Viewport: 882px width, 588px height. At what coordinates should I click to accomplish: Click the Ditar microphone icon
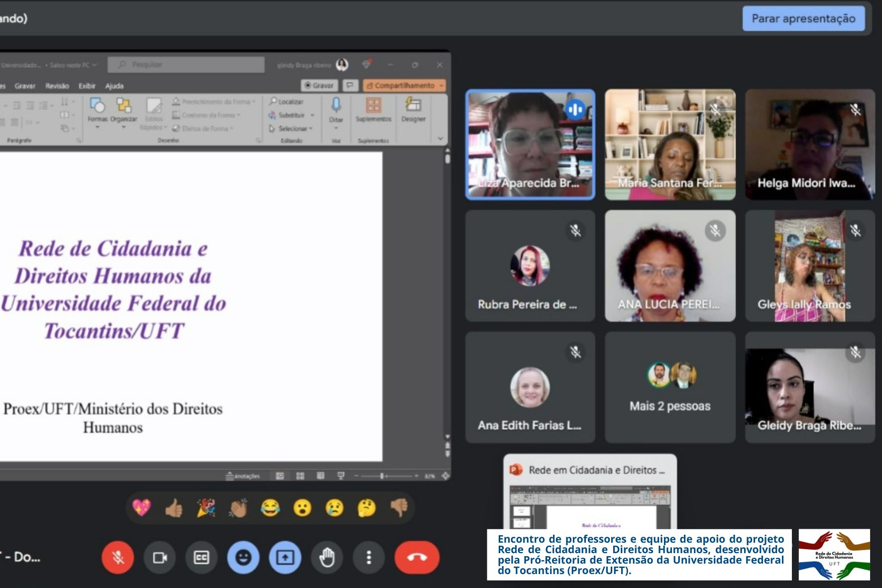(336, 105)
